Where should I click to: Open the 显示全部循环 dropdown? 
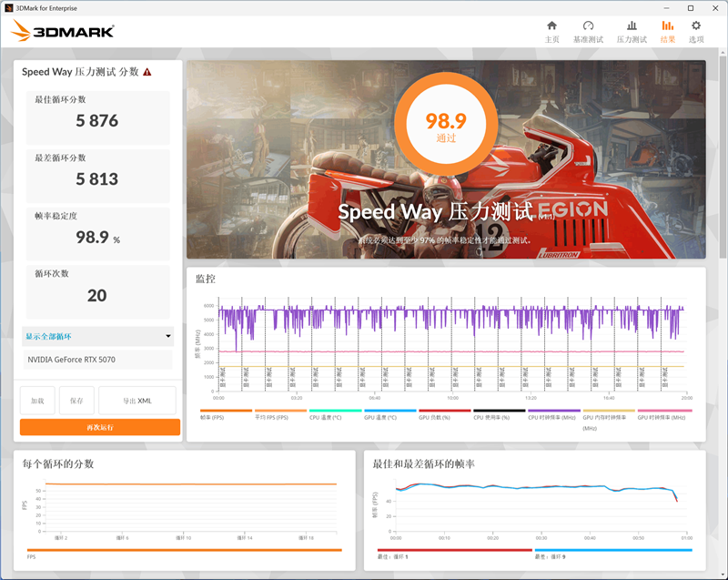click(x=97, y=337)
